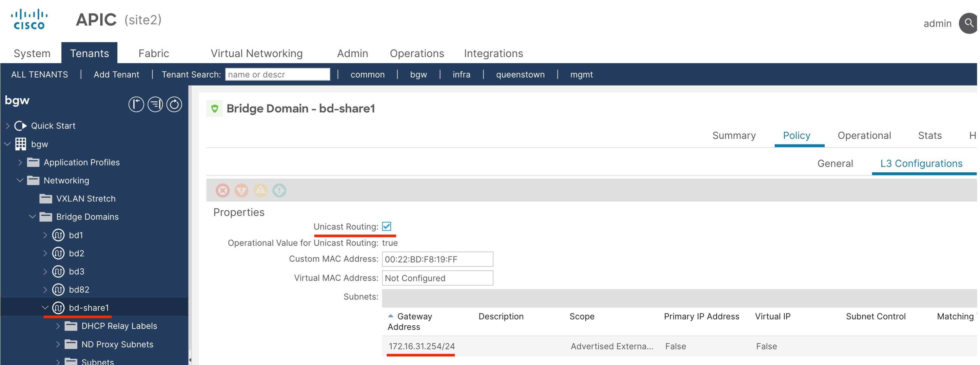The width and height of the screenshot is (980, 365).
Task: Sort by Gateway Address column arrow
Action: click(390, 316)
